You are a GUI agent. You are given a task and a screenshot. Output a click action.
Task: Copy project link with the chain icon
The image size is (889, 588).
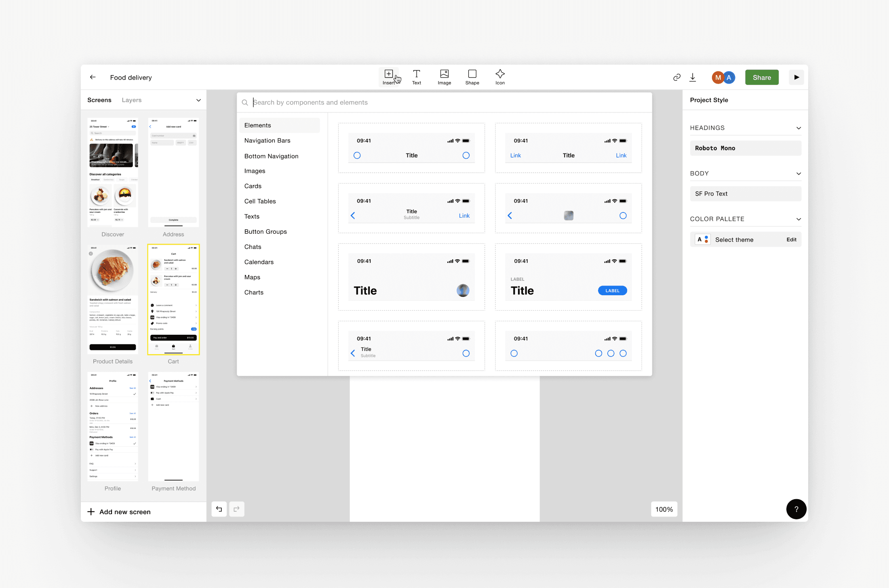pyautogui.click(x=677, y=77)
